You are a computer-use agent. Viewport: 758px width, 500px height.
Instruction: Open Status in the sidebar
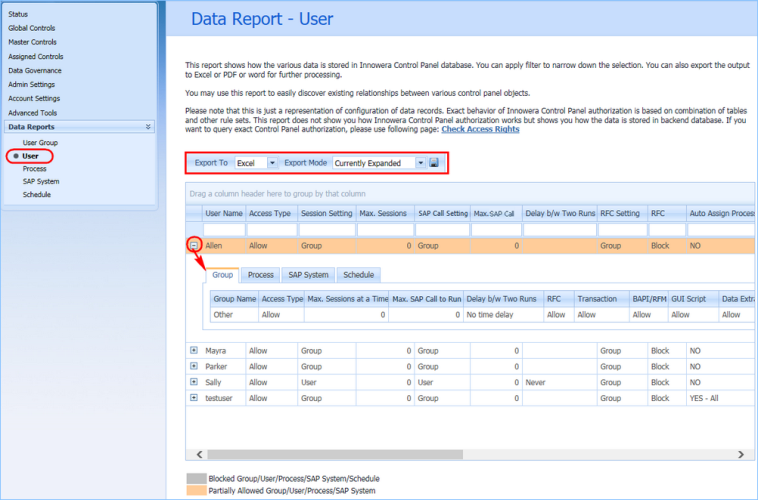[x=18, y=14]
